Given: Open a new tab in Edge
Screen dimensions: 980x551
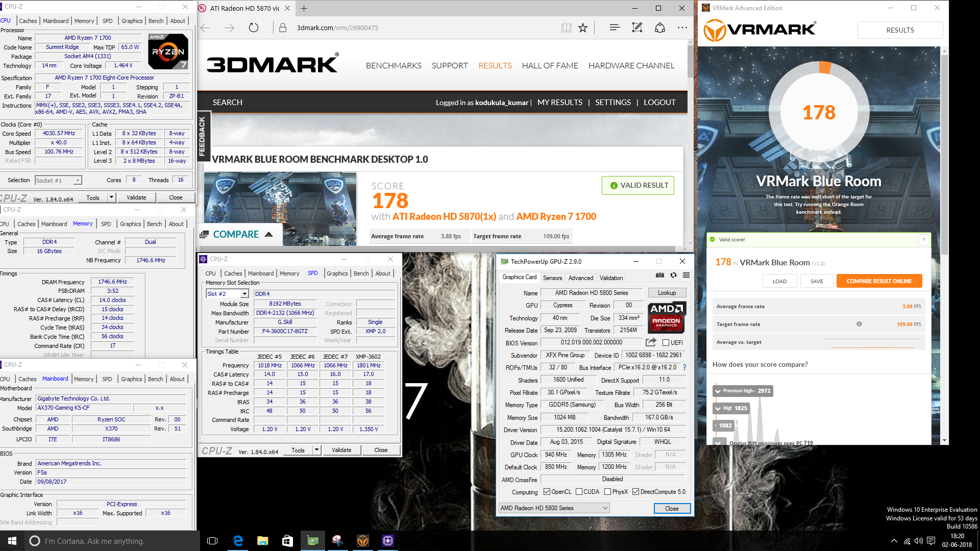Looking at the screenshot, I should (304, 8).
